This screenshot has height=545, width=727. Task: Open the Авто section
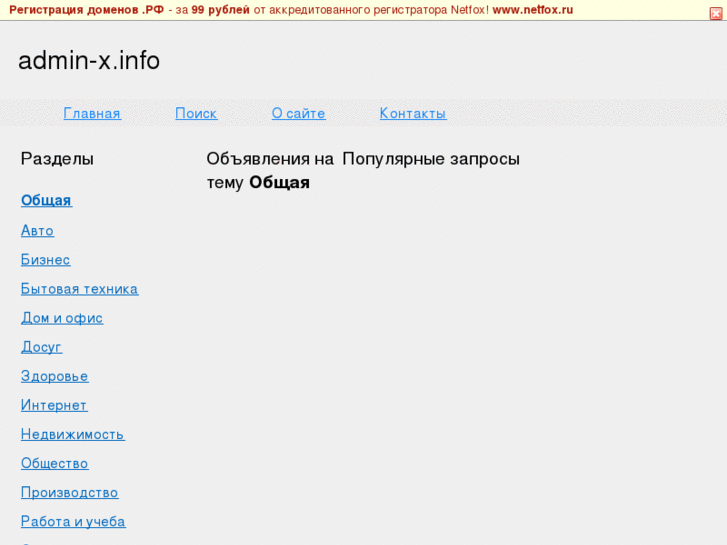coord(38,231)
